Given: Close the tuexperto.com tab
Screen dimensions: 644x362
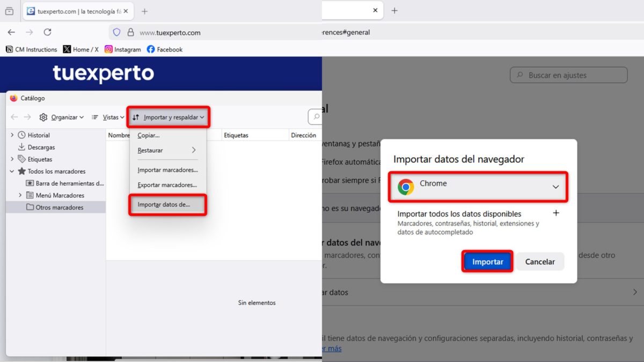Looking at the screenshot, I should click(126, 11).
